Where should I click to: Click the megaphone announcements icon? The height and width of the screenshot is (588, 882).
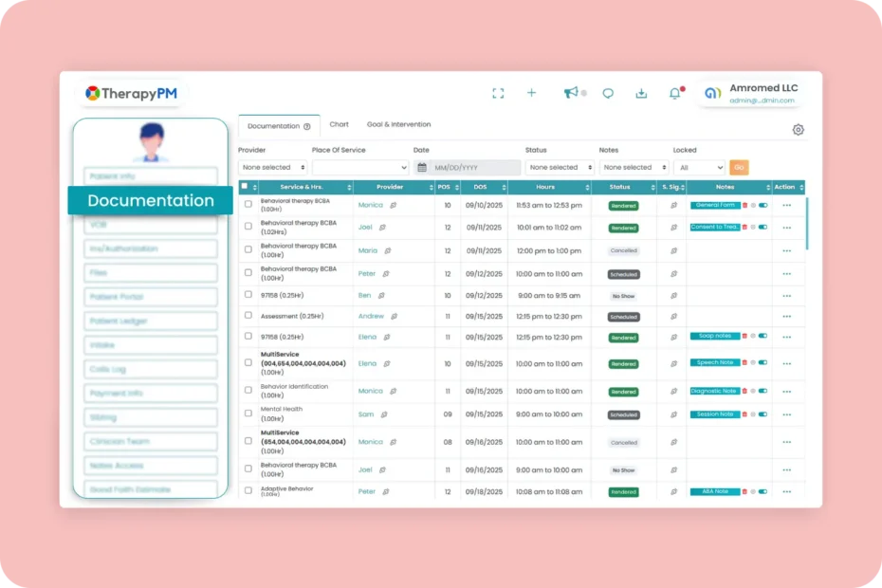coord(570,92)
